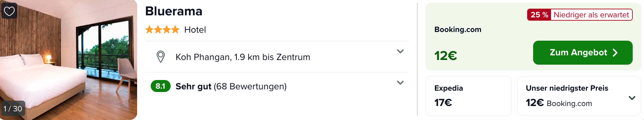Click the arrow icon inside Zum Angebot
Screen dimensions: 644x120
(x=615, y=53)
